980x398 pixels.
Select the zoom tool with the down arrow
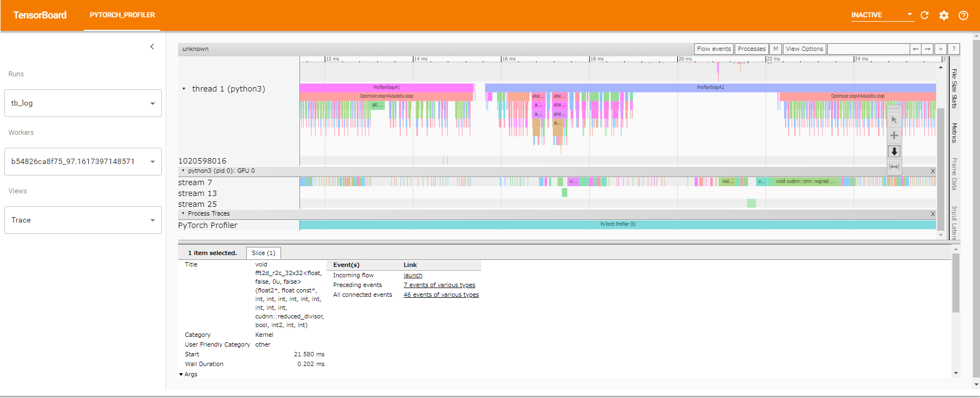pos(894,151)
